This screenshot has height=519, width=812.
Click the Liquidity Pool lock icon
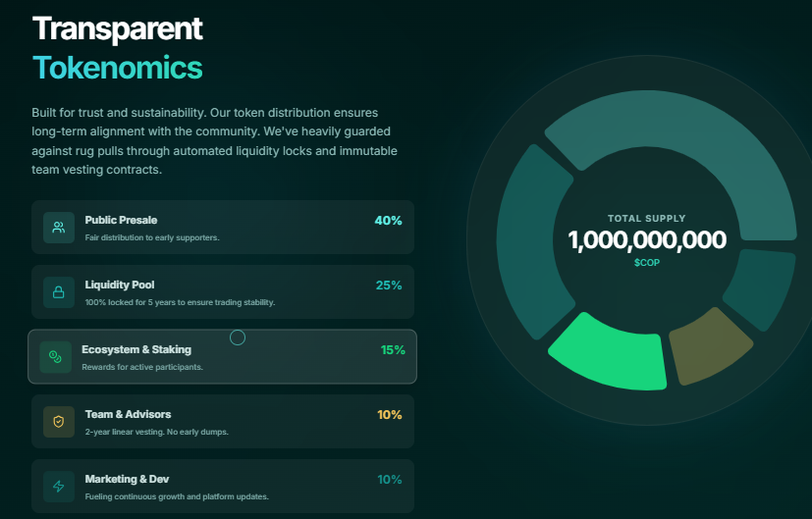click(59, 292)
